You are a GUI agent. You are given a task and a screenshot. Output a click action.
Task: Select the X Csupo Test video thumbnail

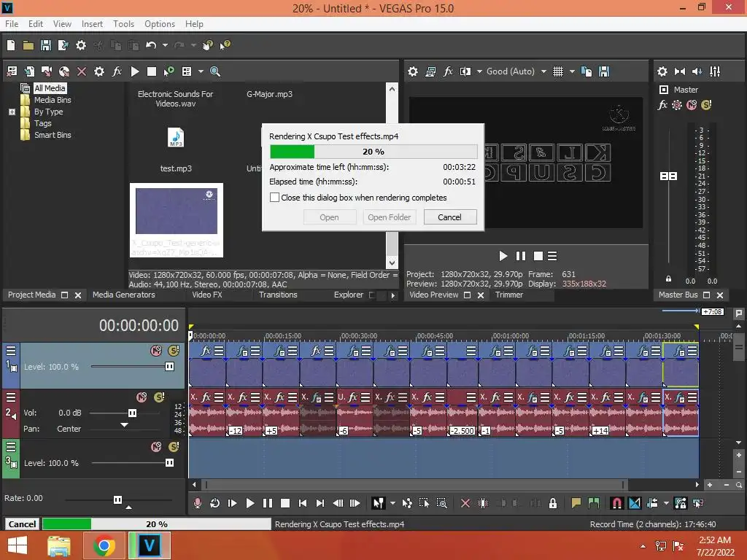[177, 220]
